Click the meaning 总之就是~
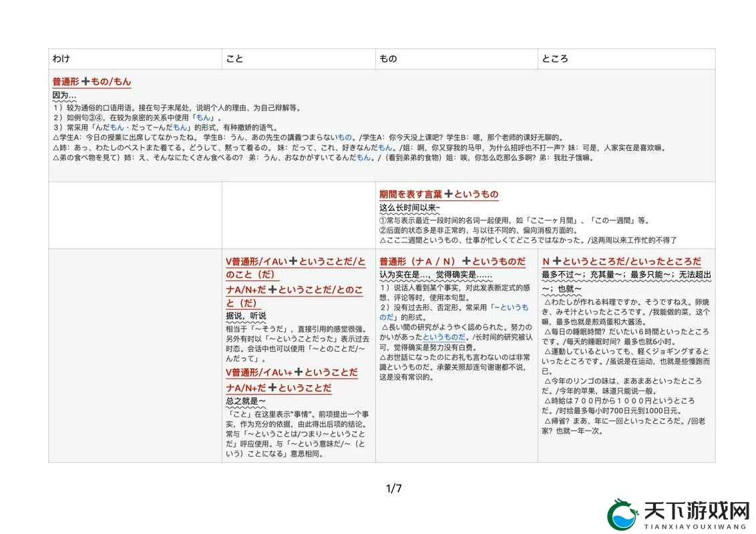Image resolution: width=756 pixels, height=534 pixels. [245, 401]
